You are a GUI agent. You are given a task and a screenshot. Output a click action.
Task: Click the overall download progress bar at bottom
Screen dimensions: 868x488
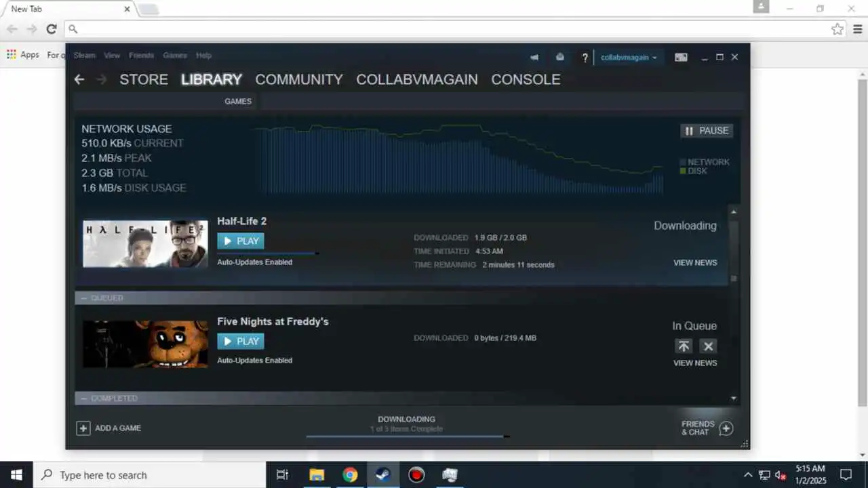point(408,436)
